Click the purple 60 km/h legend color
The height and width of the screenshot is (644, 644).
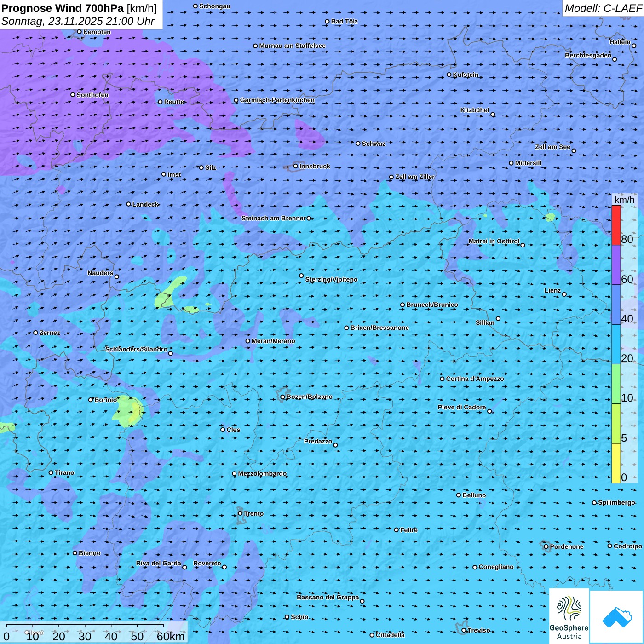pyautogui.click(x=616, y=265)
